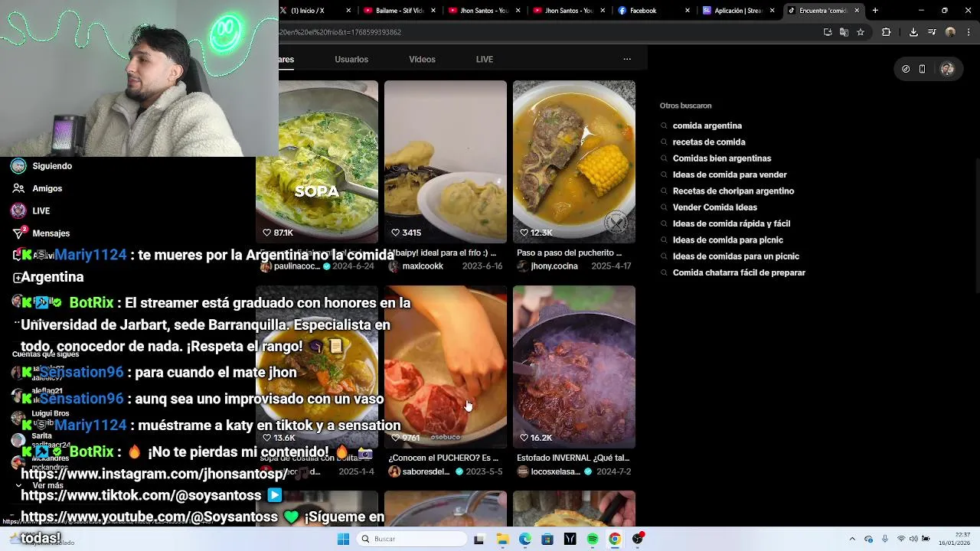Open the Chrome extensions puzzle icon

[x=887, y=32]
